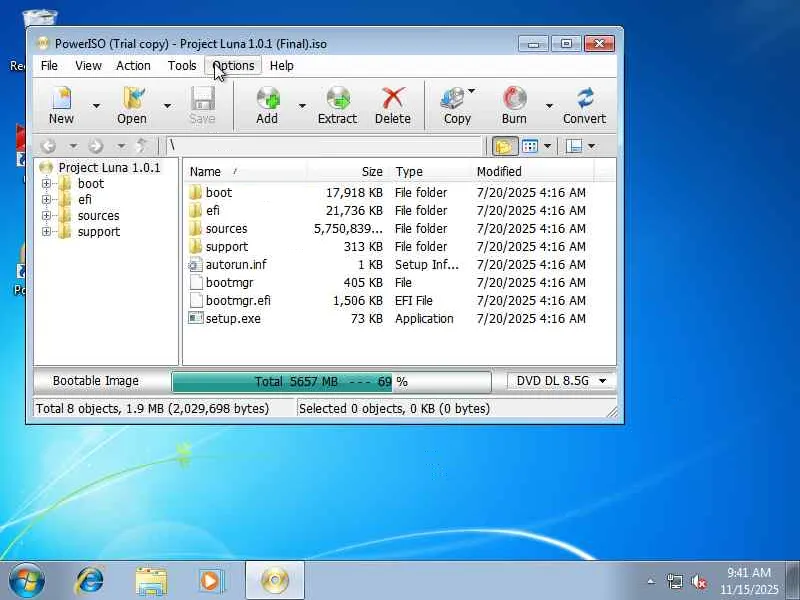Toggle the folders tree view button
Screen dimensions: 800x600
click(x=504, y=146)
